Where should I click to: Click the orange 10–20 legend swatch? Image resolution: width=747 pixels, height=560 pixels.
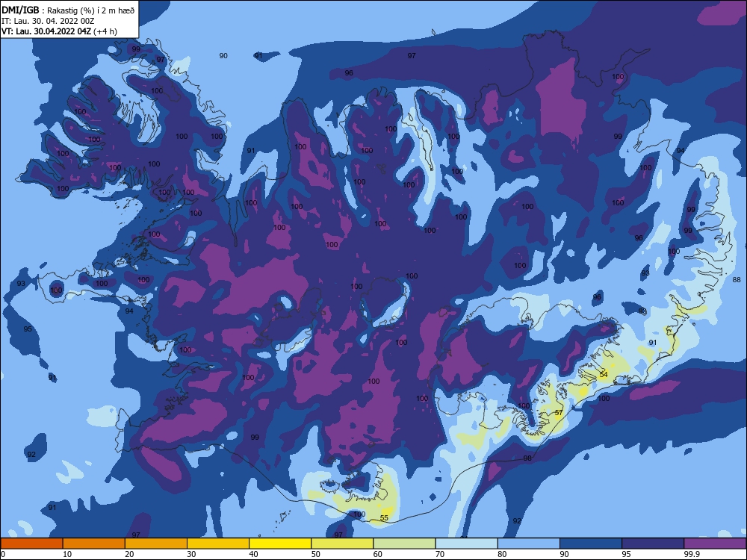(x=94, y=544)
